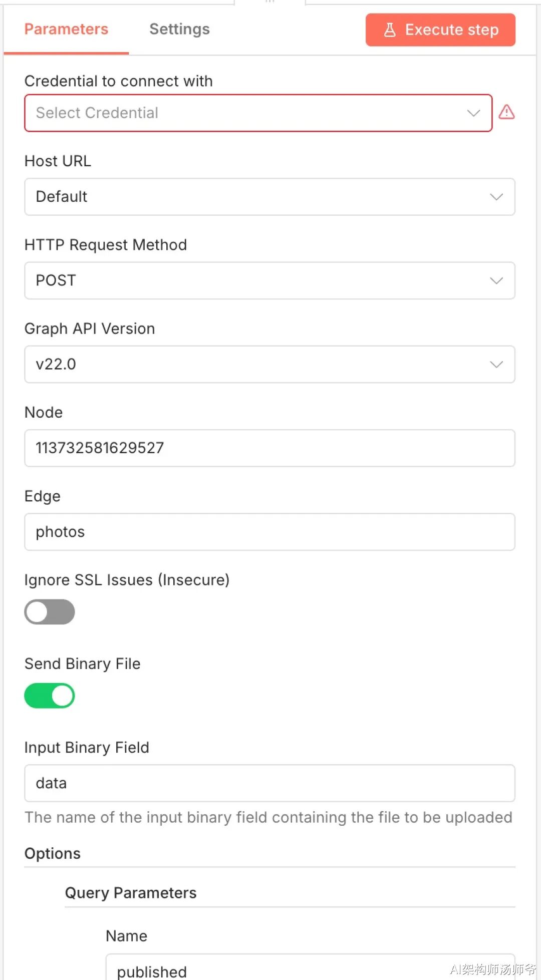Click the Select Credential chevron arrow
Screen dimensions: 541x980
pos(473,113)
